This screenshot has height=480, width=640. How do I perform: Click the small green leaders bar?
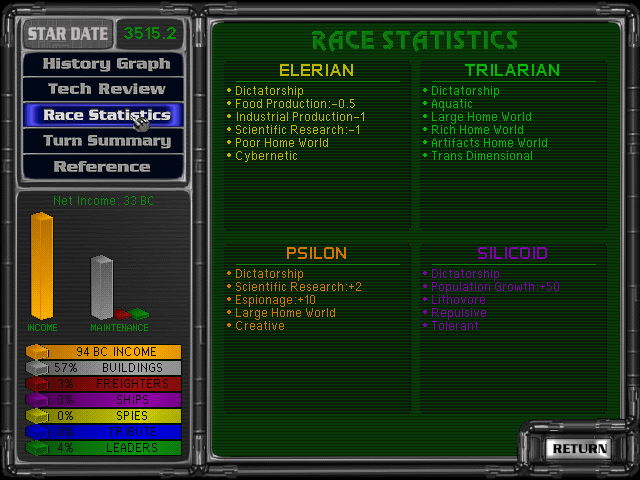(x=140, y=313)
